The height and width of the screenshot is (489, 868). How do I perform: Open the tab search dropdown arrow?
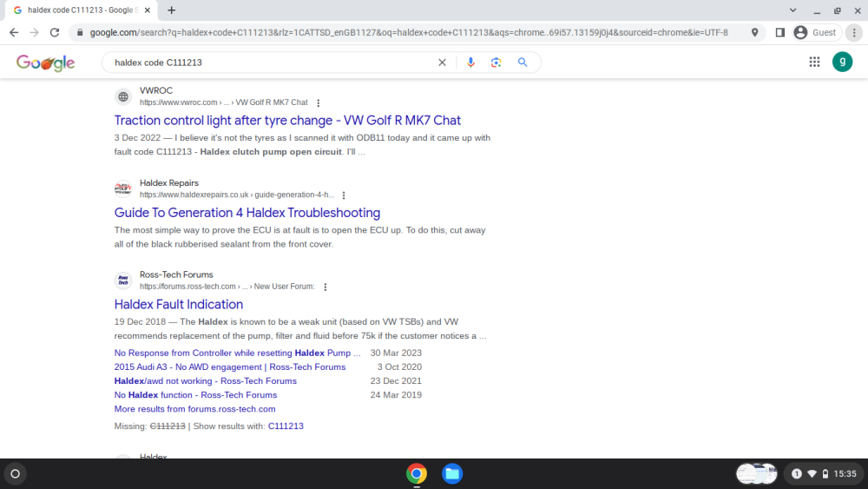[792, 10]
